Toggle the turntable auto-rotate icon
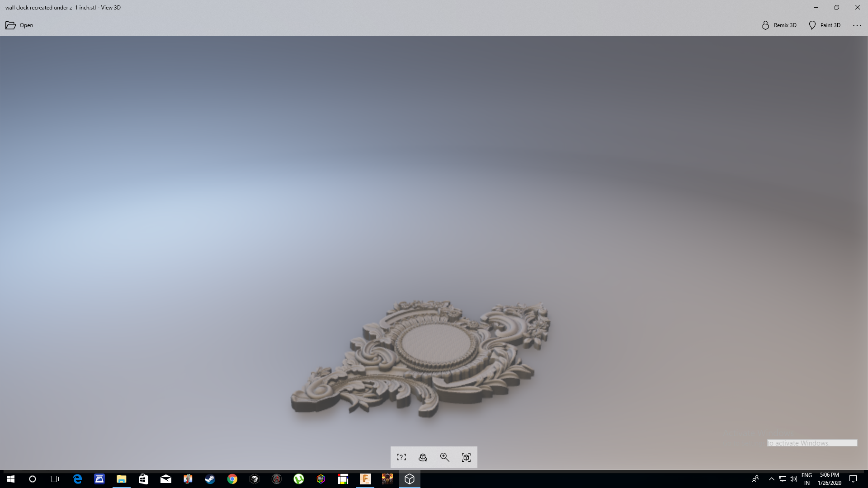Screen dimensions: 868x488 [423, 457]
